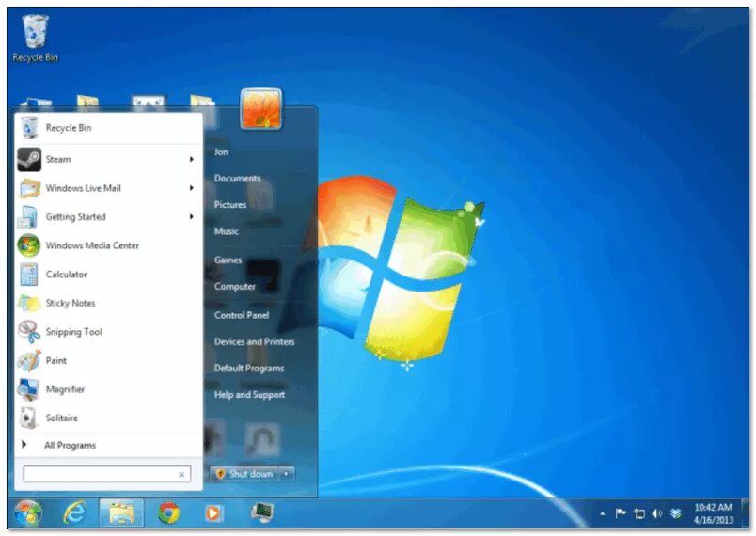Show hidden tray icons arrow
The image size is (756, 536).
603,514
